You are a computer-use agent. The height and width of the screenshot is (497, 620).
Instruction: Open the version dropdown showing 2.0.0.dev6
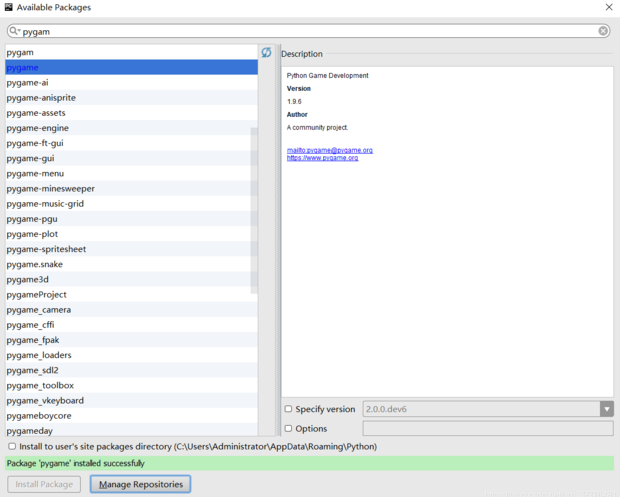606,409
